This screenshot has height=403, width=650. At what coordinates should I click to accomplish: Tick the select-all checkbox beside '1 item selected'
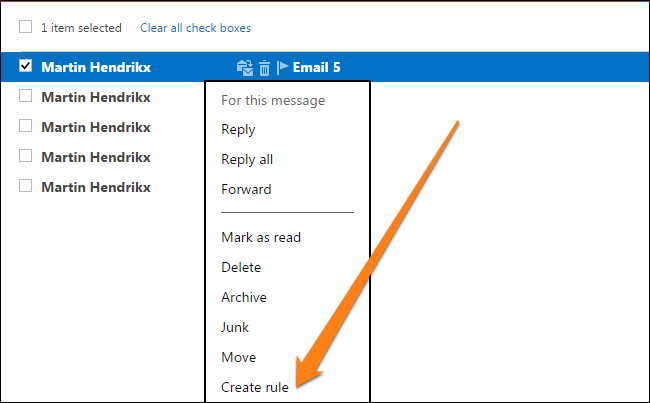click(x=25, y=27)
